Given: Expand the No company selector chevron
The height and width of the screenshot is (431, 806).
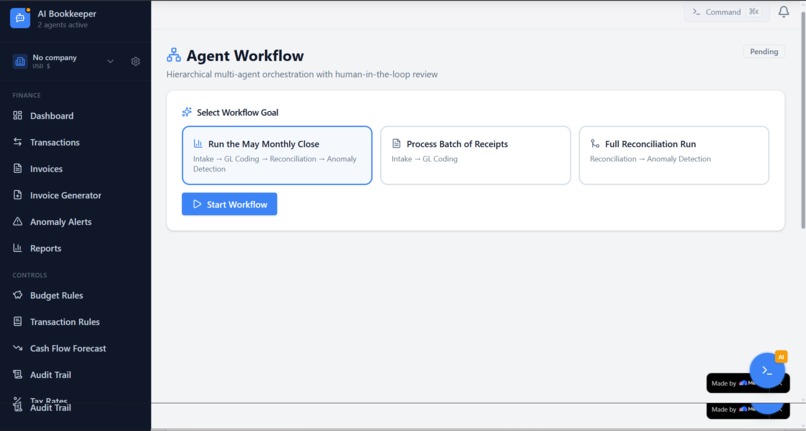Looking at the screenshot, I should [110, 61].
